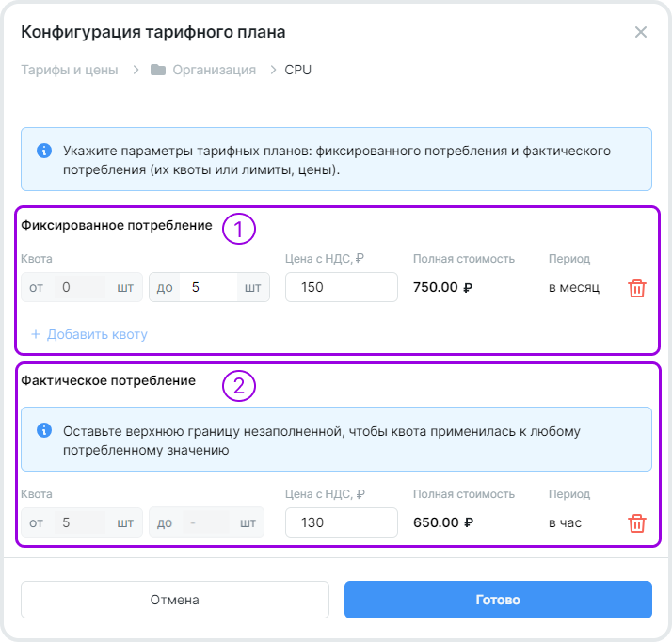672x642 pixels.
Task: Close the tariff plan configuration dialog
Action: pos(641,32)
